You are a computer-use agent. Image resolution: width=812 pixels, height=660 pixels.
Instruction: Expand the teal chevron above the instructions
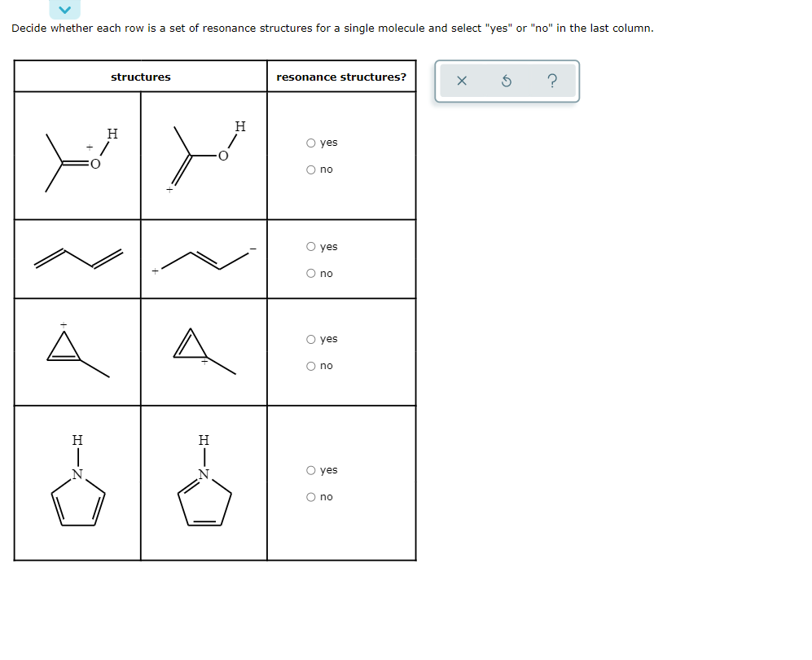tap(64, 10)
